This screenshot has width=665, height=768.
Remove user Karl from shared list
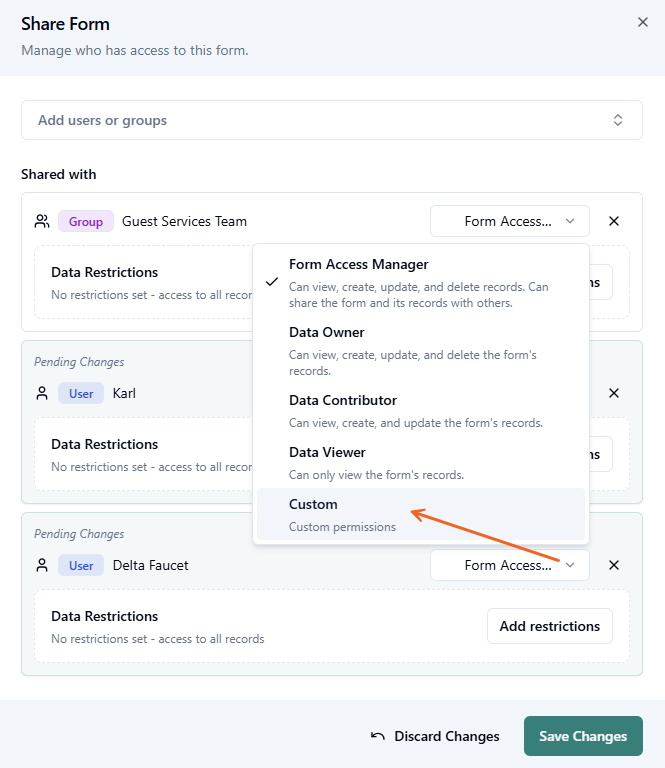614,393
